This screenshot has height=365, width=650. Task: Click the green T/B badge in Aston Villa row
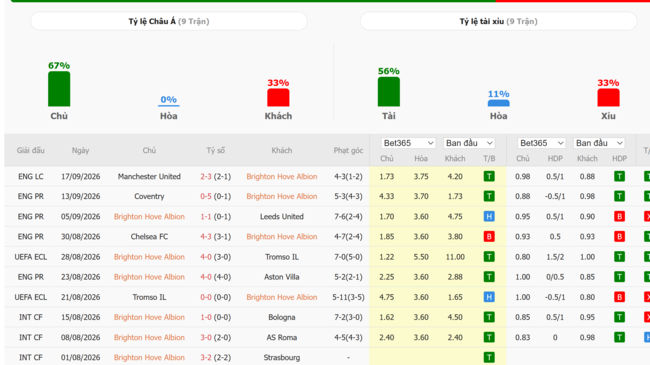click(489, 277)
